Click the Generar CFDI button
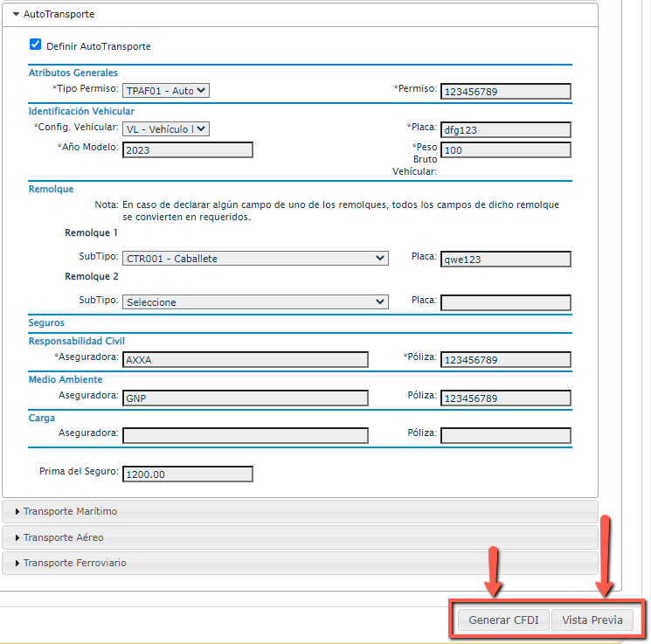 pos(503,620)
